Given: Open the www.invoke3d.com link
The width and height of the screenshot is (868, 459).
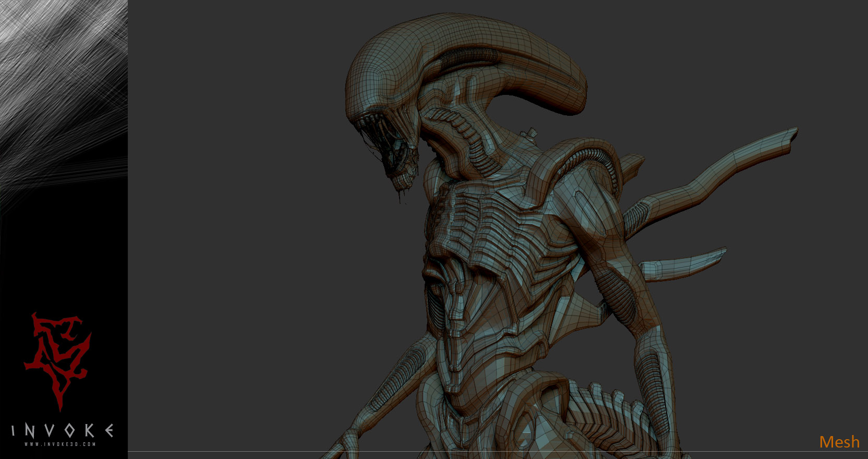Looking at the screenshot, I should (61, 444).
